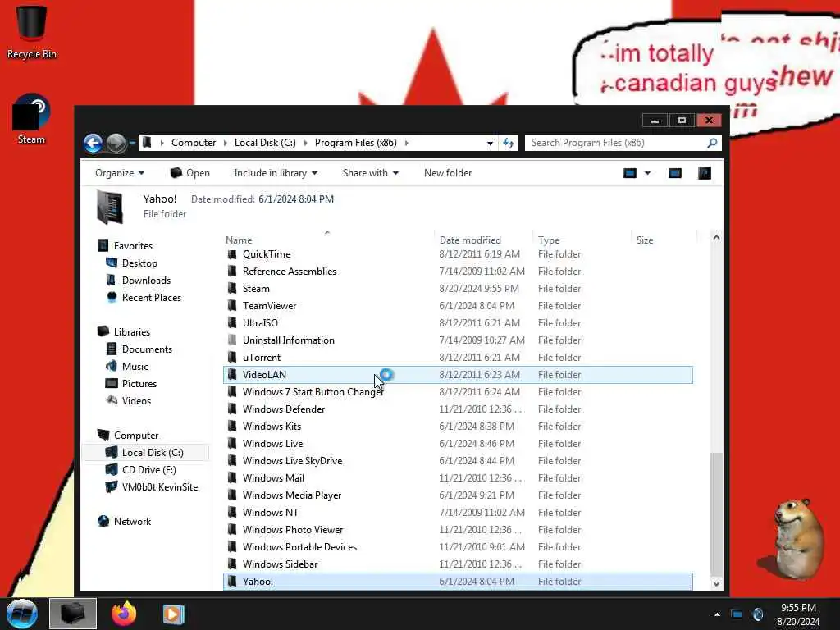The width and height of the screenshot is (840, 630).
Task: Select the Windows Defender folder icon
Action: 232,409
